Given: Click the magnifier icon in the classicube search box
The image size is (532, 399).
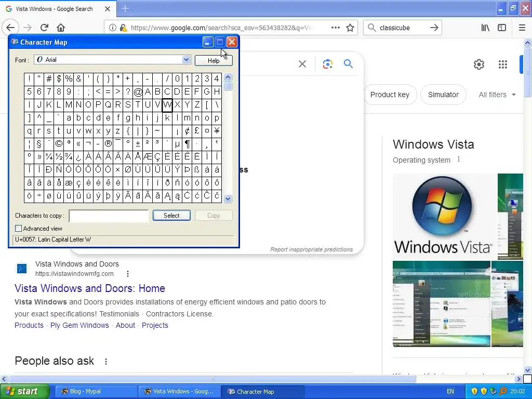Looking at the screenshot, I should [372, 28].
